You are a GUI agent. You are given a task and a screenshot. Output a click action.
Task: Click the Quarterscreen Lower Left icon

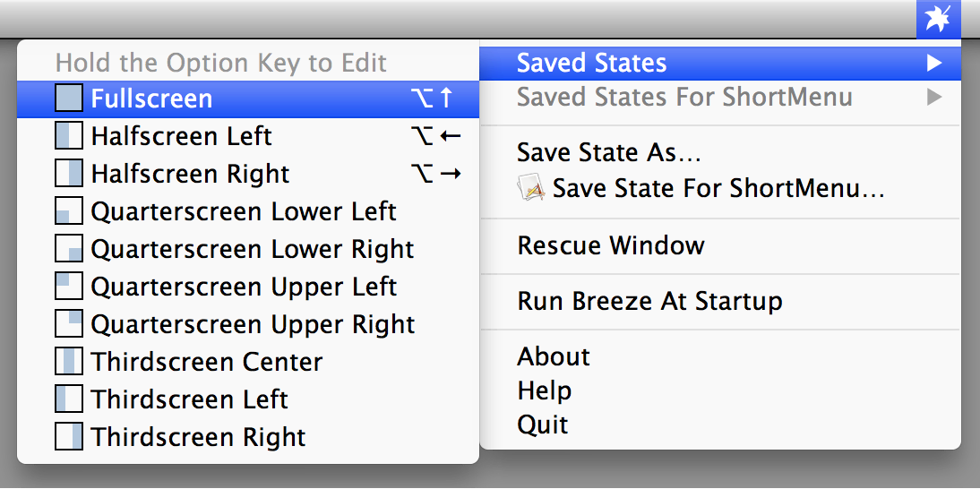pos(68,211)
